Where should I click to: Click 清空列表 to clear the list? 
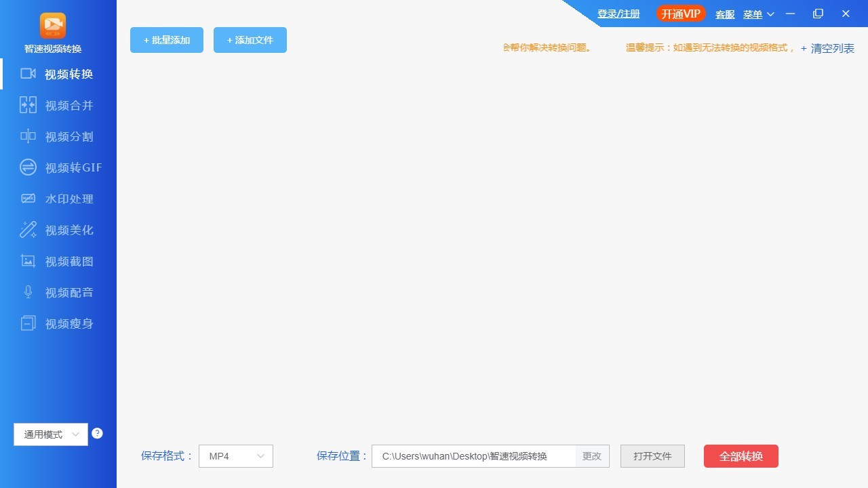832,48
